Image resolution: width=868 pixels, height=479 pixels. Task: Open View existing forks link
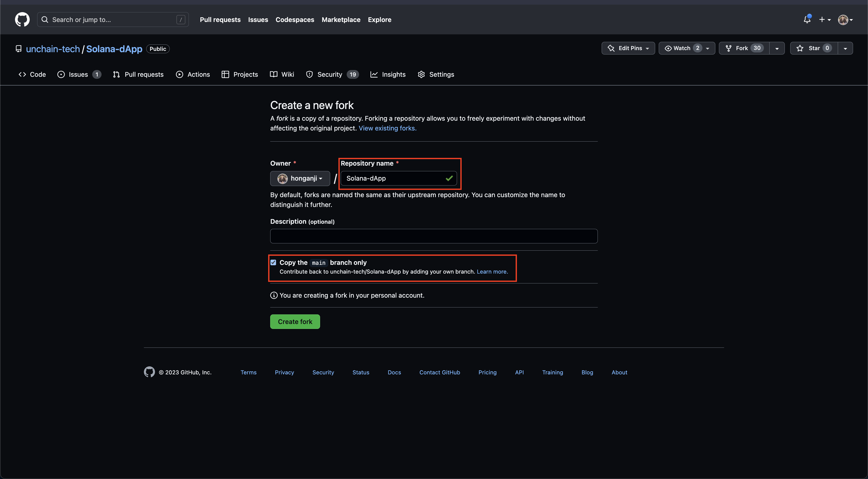(x=388, y=128)
